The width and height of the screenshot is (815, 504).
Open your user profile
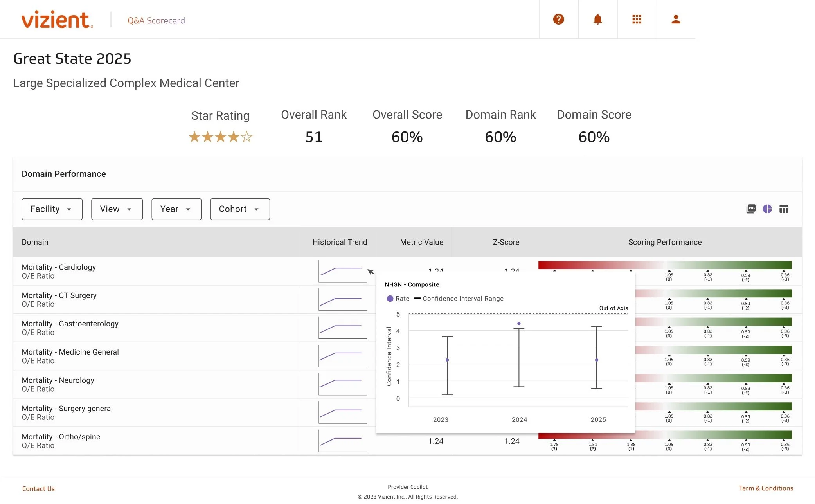676,19
